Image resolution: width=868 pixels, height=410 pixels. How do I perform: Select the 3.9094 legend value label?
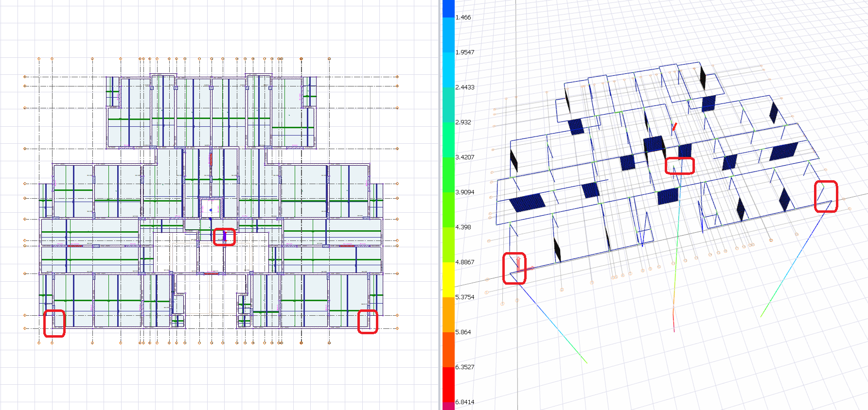[464, 192]
